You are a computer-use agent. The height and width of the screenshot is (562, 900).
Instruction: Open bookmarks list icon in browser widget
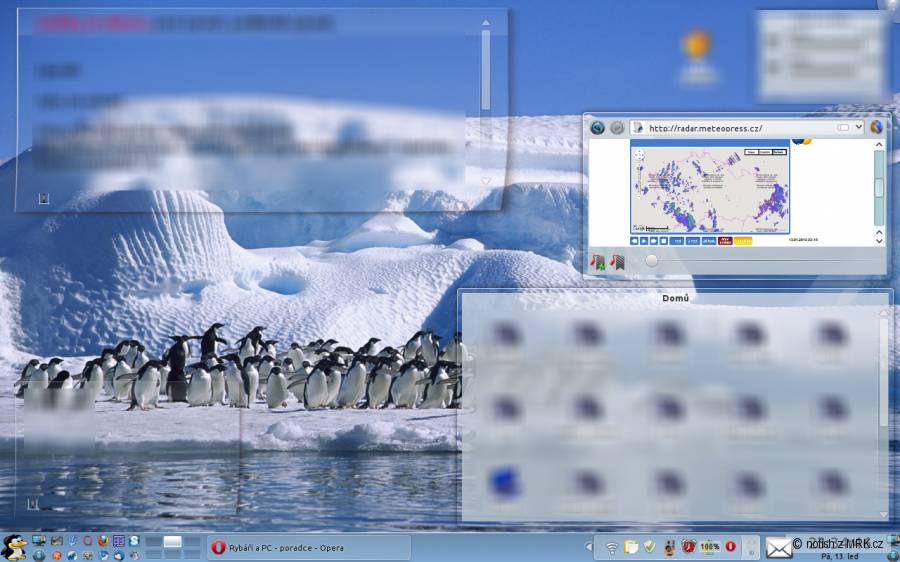617,262
